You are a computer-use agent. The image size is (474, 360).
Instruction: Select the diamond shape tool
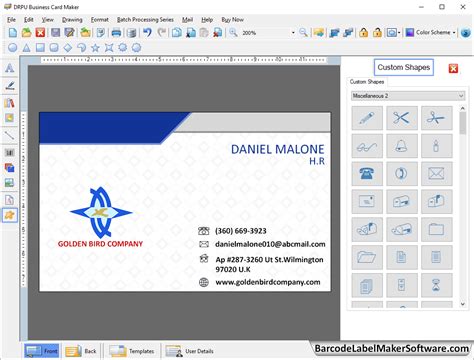tap(68, 48)
